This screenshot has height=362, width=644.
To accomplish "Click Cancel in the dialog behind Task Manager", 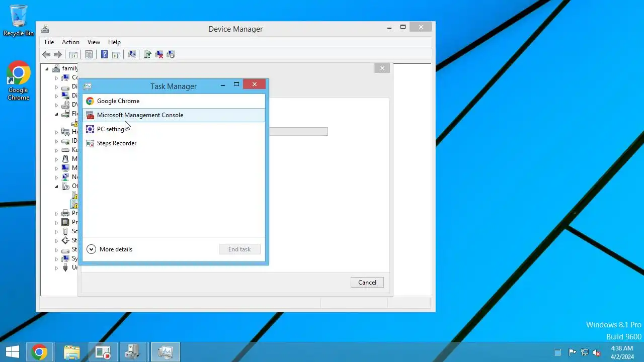I will [367, 282].
